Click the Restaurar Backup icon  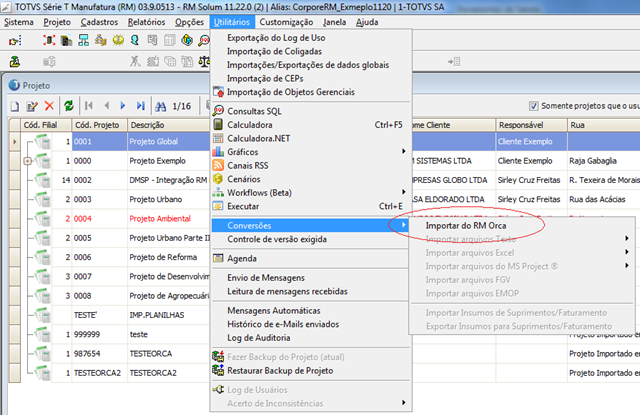point(218,371)
